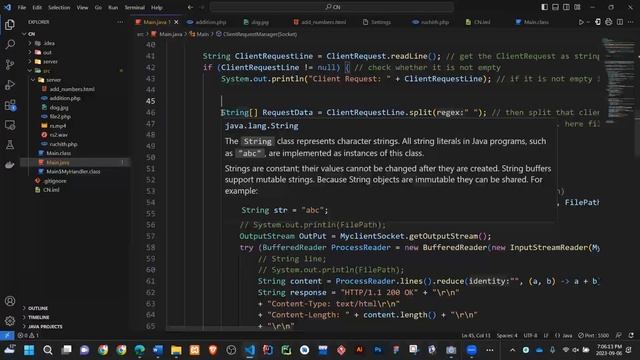Click the split editor right icon
Viewport: 640px width, 360px height.
620,22
